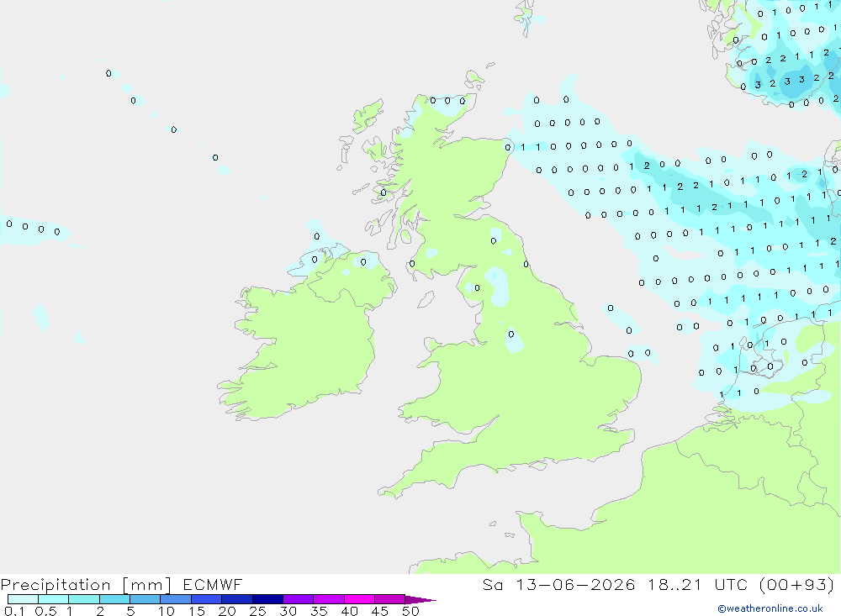Click the 10–15 mm legend color swatch
The width and height of the screenshot is (841, 616).
click(x=176, y=599)
